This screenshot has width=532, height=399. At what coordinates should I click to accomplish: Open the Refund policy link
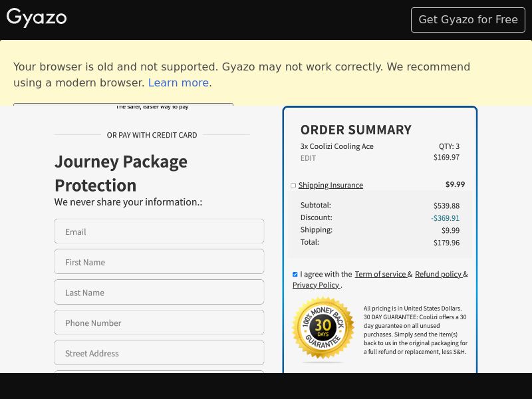click(438, 274)
